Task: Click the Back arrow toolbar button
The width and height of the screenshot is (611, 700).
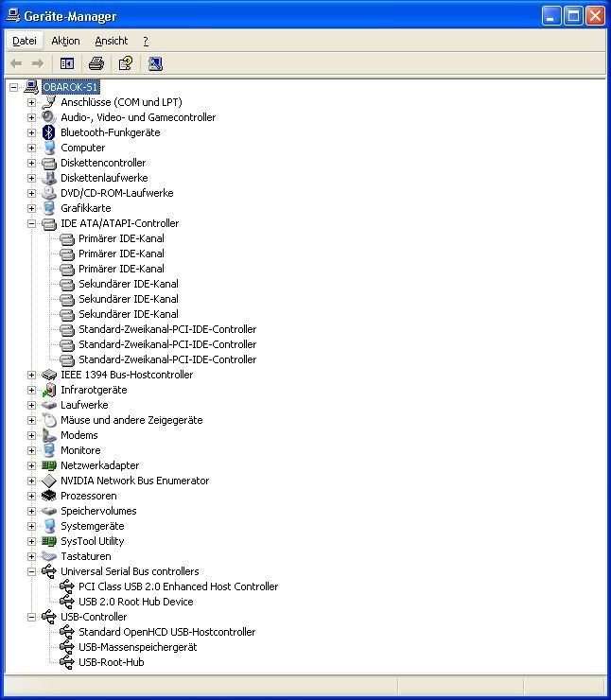Action: [16, 63]
